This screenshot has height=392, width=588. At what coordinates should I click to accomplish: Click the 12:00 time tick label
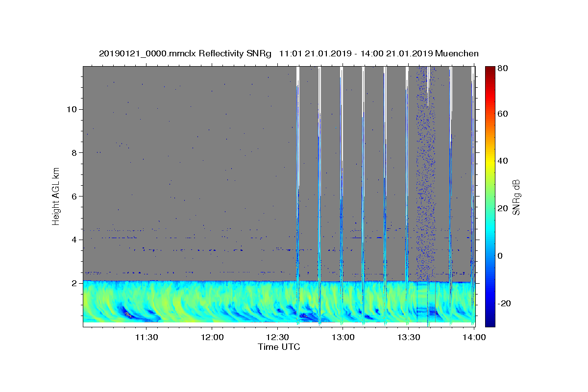click(x=212, y=338)
